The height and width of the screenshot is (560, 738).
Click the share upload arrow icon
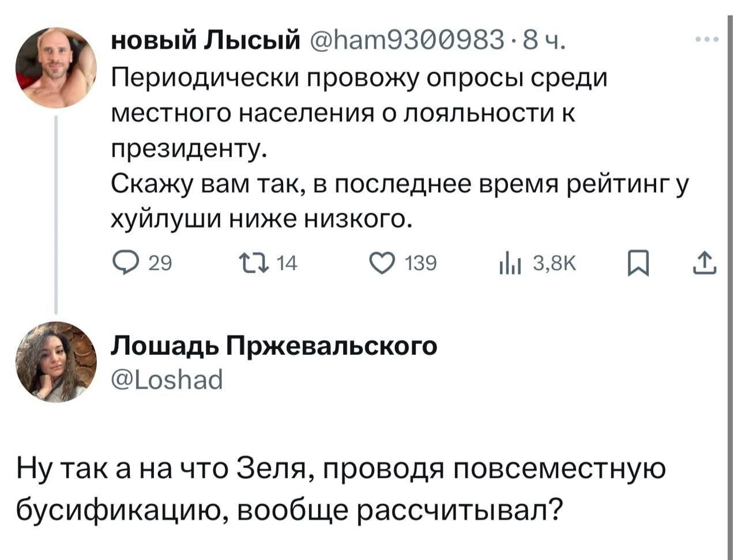point(707,264)
